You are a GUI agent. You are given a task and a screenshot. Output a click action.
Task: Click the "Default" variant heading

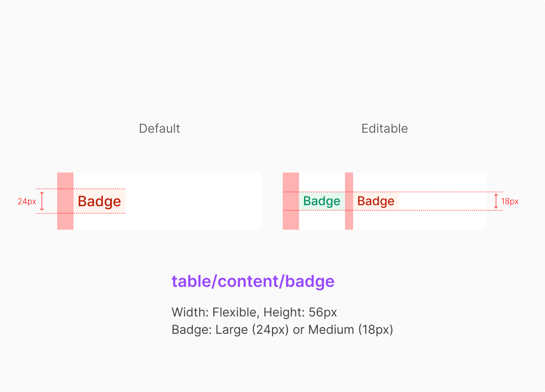(x=159, y=129)
